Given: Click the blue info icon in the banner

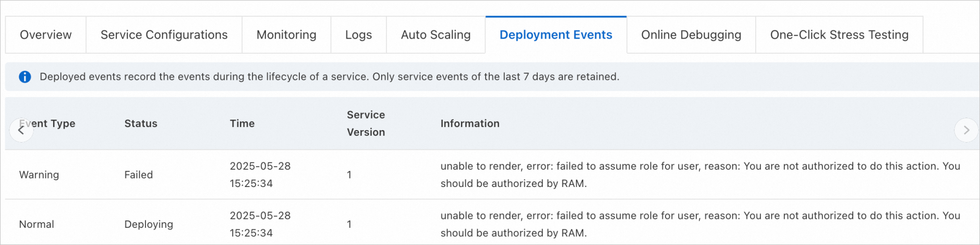Looking at the screenshot, I should point(25,77).
